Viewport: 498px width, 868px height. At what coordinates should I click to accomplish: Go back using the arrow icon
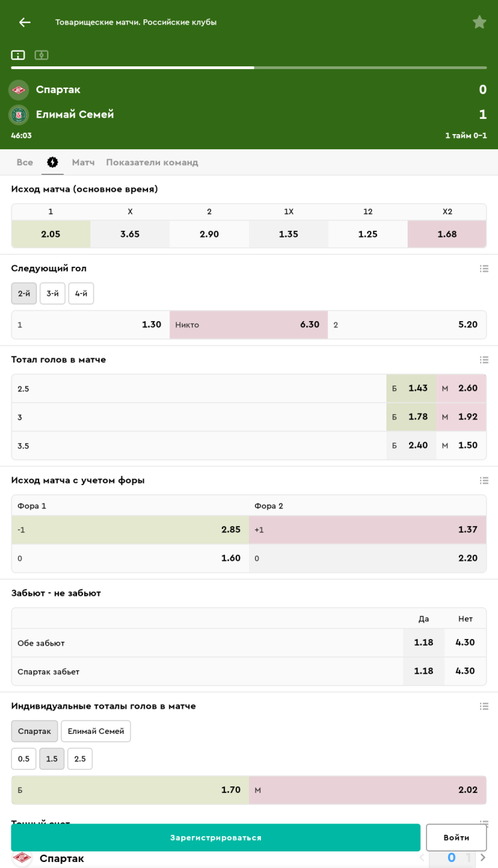[x=25, y=23]
